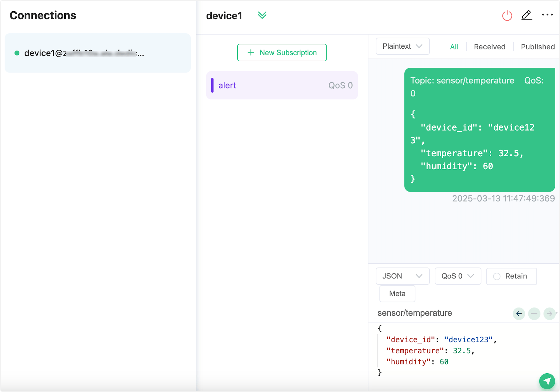Click the sensor/temperature topic input field
Image resolution: width=560 pixels, height=392 pixels.
click(440, 313)
